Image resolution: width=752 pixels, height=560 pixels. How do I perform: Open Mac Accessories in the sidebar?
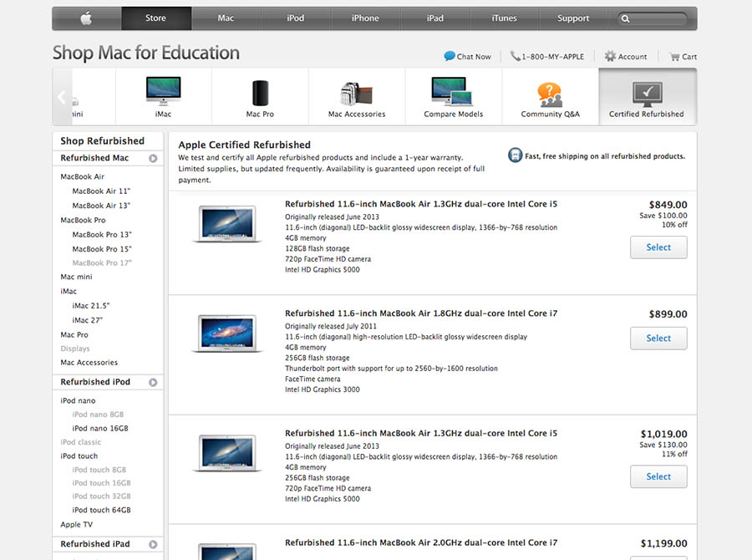pyautogui.click(x=89, y=362)
